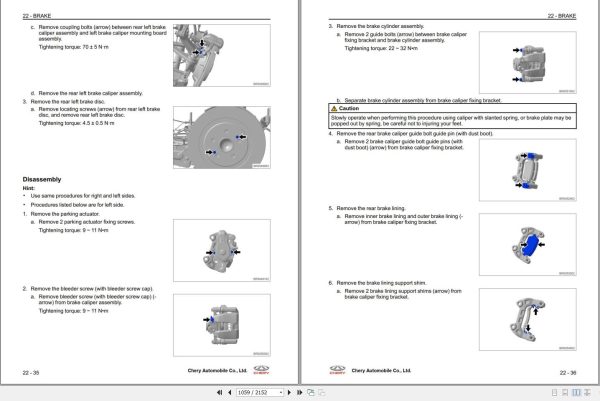Click Chery logo on right page footer
Viewport: 600px width, 401px height.
pos(338,370)
